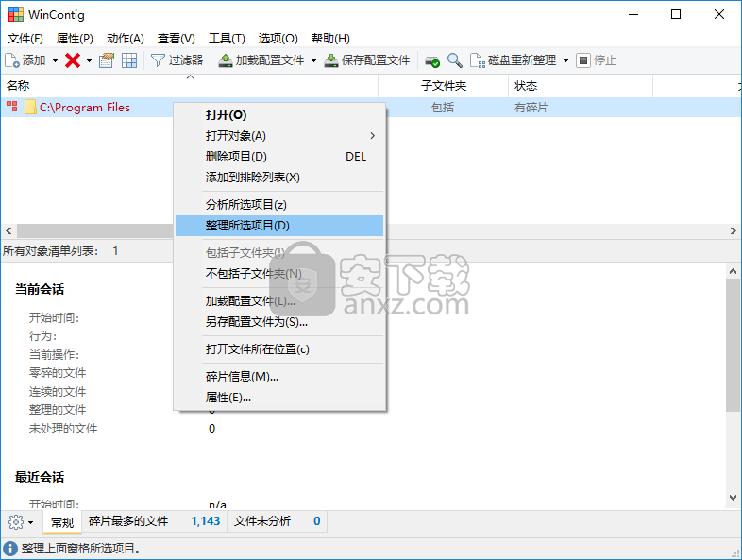Click Load profile (加载配置文件) button

(x=261, y=60)
